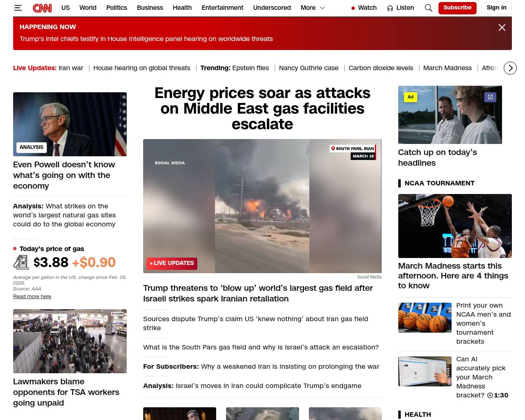Click the red Watch live dot
Screen dimensions: 525x420
[353, 8]
